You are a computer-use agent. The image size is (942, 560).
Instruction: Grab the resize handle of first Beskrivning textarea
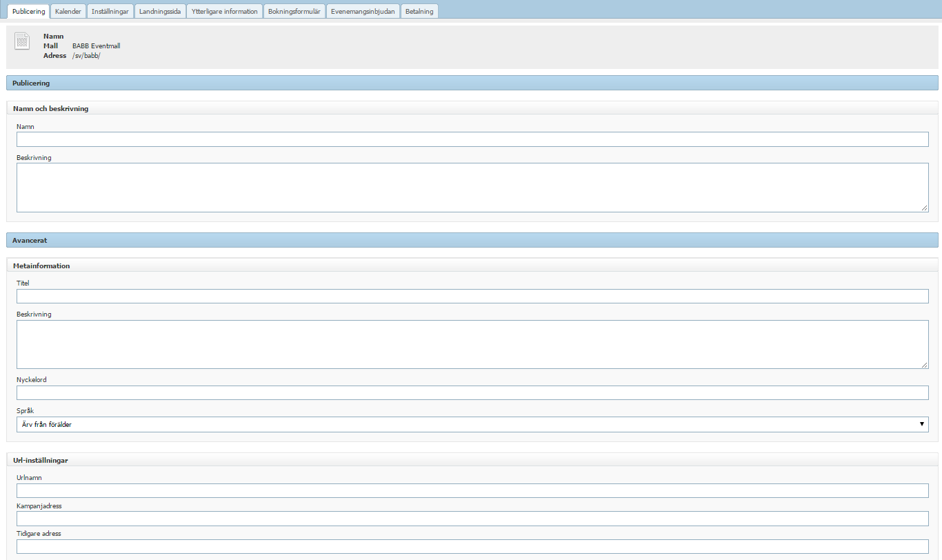click(x=925, y=208)
